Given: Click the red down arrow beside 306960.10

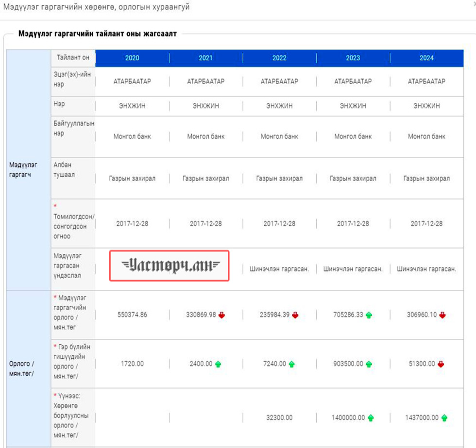Looking at the screenshot, I should 442,315.
